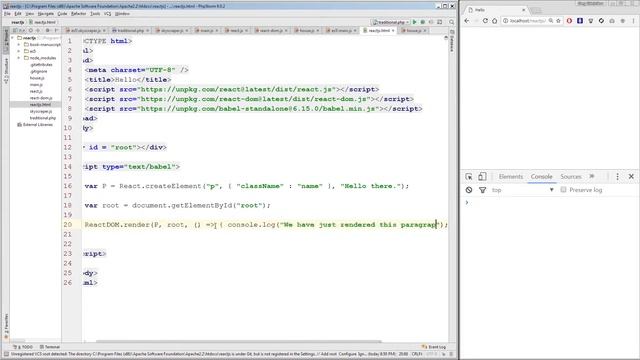This screenshot has height=360, width=640.
Task: Expand the es5 folder in project tree
Action: tap(18, 51)
